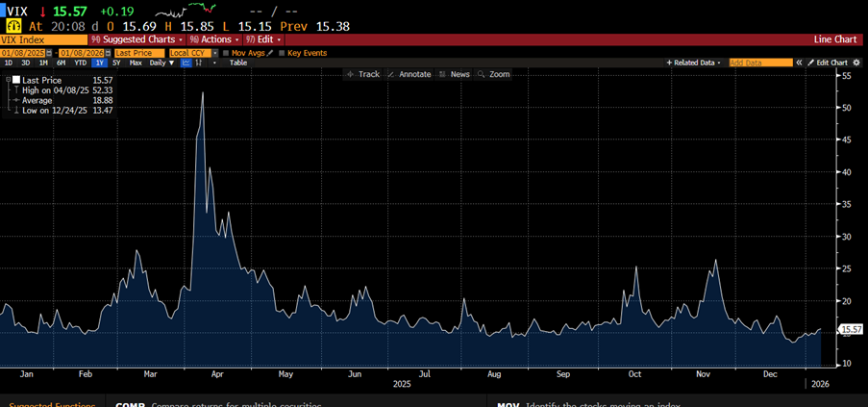Click the Add Data input field
868x407 pixels.
(x=760, y=63)
